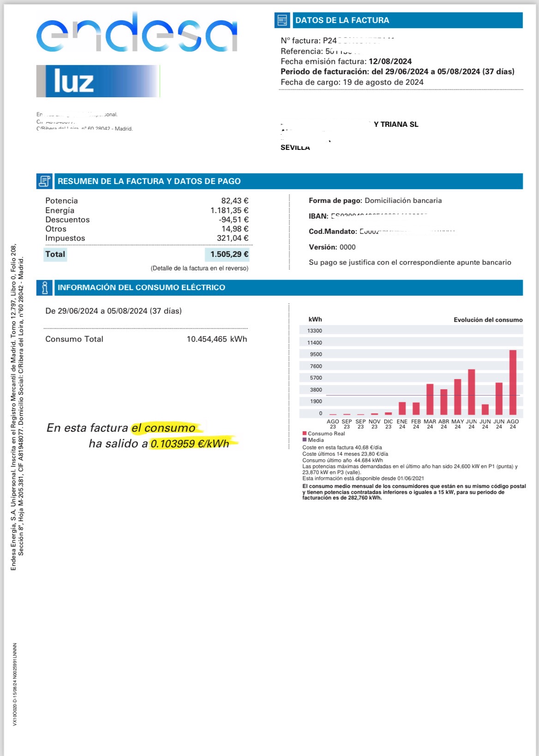
Task: Click the purple 'Media' legend swatch
Action: point(305,440)
